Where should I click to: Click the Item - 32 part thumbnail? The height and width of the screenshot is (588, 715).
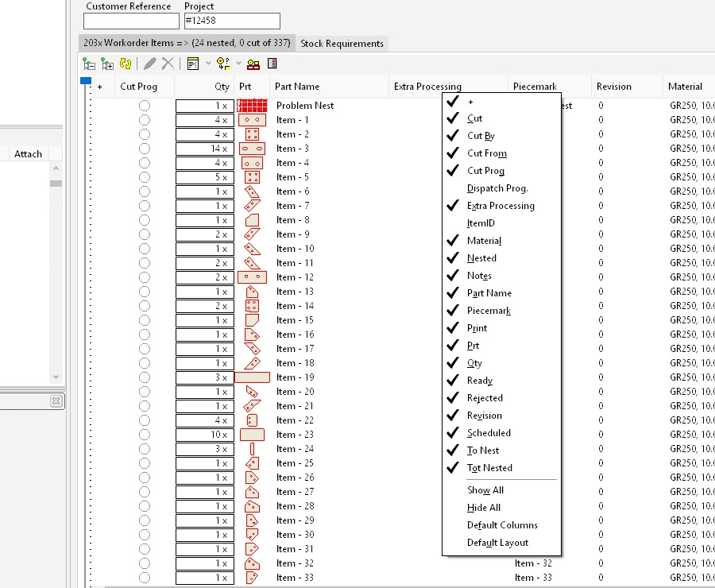[252, 563]
